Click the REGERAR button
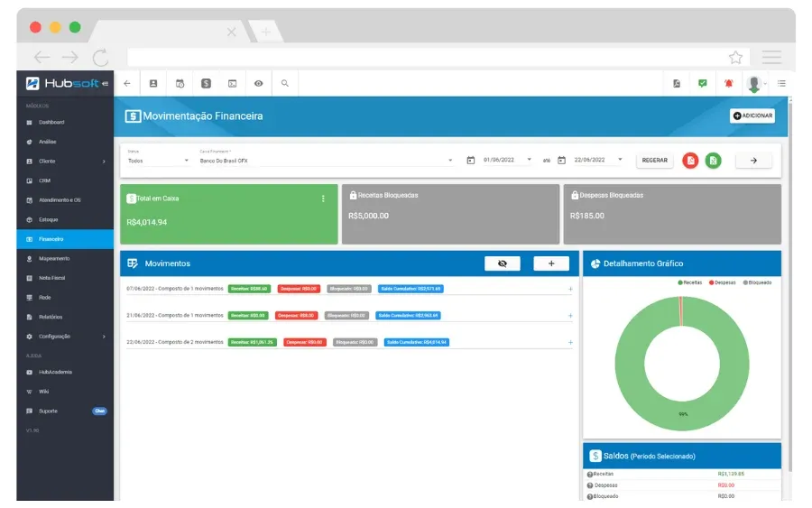This screenshot has height=508, width=812. click(x=655, y=161)
